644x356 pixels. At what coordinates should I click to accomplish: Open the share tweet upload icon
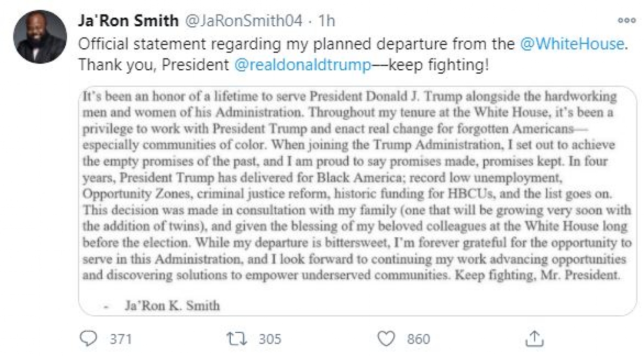[534, 338]
